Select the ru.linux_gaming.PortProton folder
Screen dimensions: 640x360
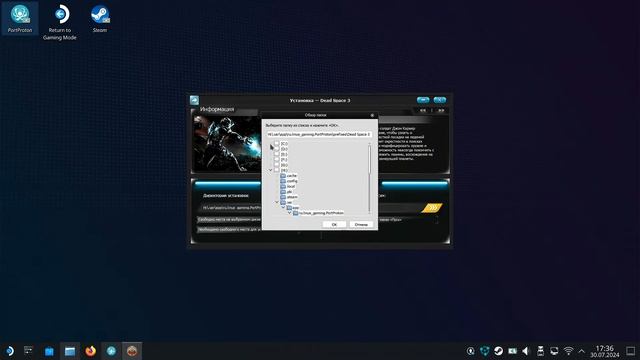click(321, 213)
